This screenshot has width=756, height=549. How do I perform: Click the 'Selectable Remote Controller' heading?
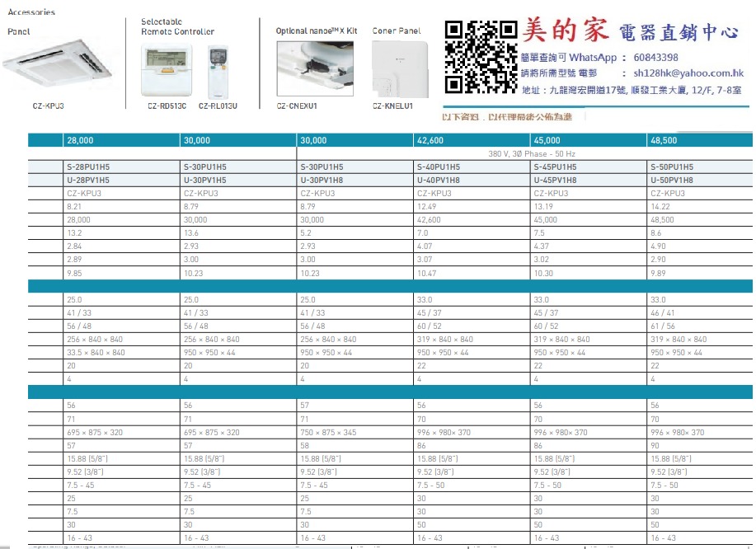pos(177,26)
